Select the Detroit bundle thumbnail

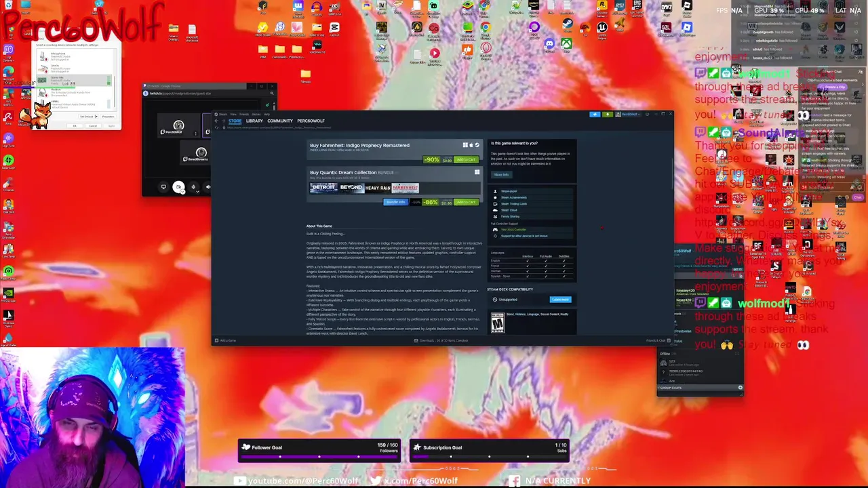point(323,188)
